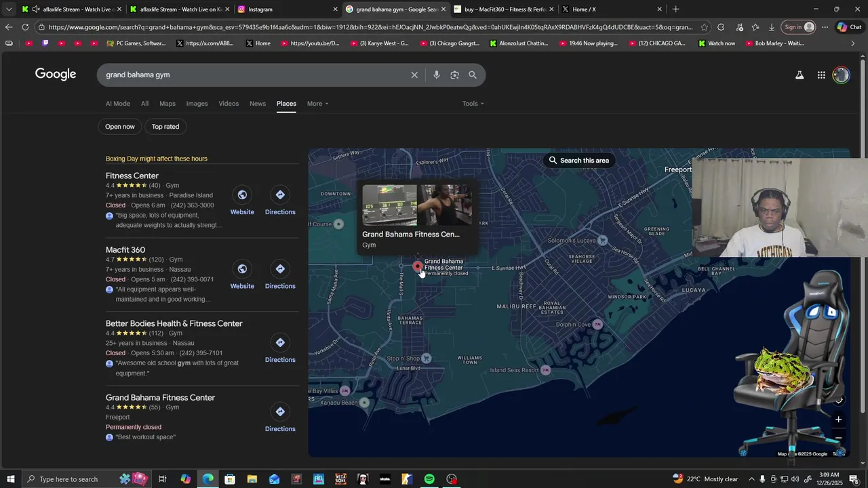Open the weather widget on the taskbar
The height and width of the screenshot is (488, 868).
pos(705,479)
